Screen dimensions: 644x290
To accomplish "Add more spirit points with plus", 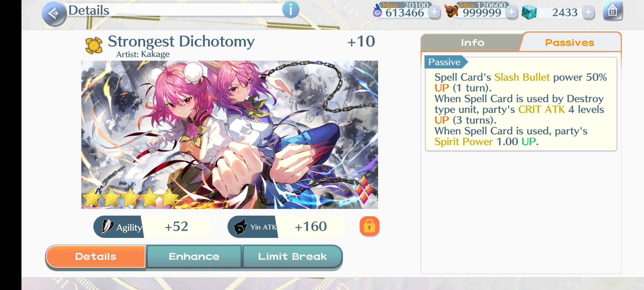I will click(434, 12).
